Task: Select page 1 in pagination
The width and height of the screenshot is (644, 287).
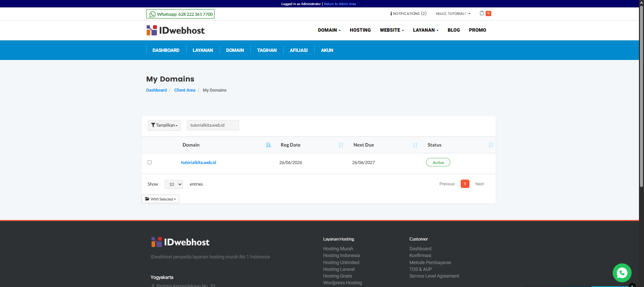Action: tap(465, 184)
